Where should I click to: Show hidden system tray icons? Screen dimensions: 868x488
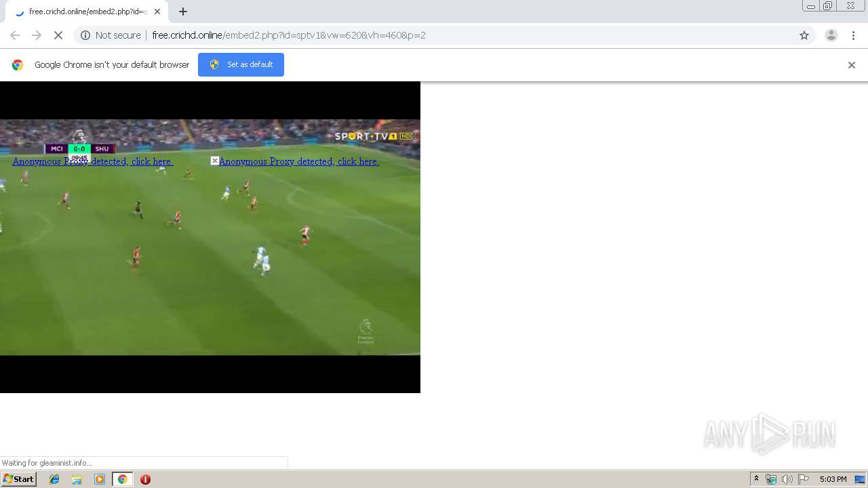[756, 479]
